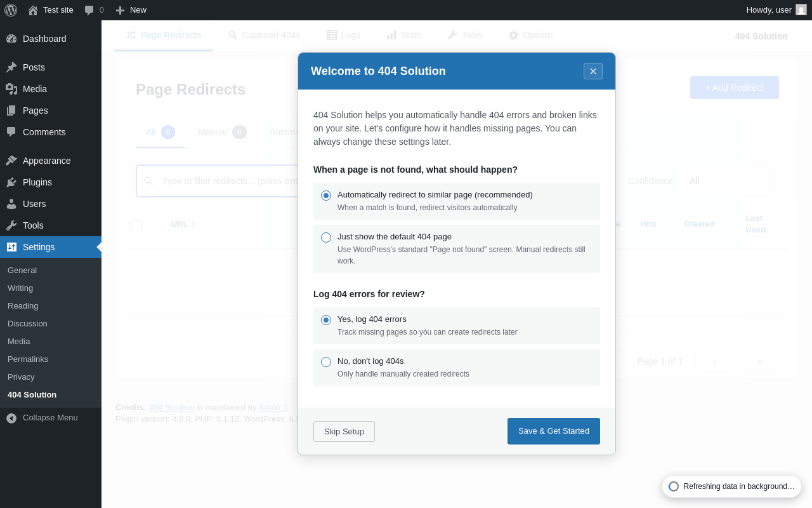Click the Save & Get Started button
Viewport: 812px width, 508px height.
[553, 431]
